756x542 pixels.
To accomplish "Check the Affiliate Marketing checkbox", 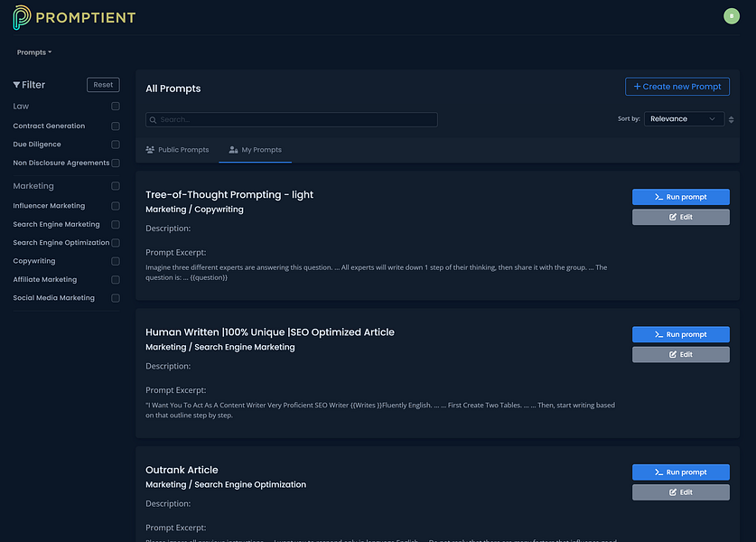I will point(116,280).
